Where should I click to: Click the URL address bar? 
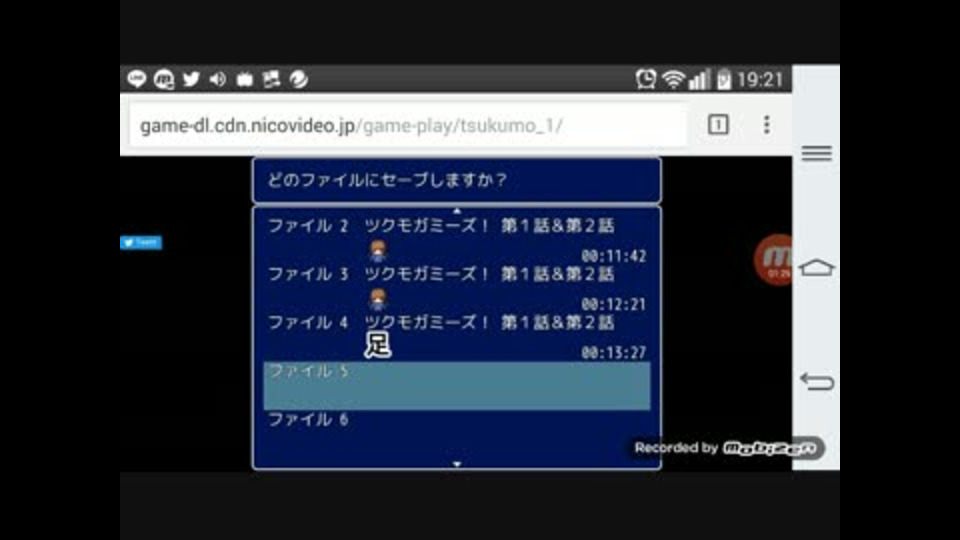408,126
